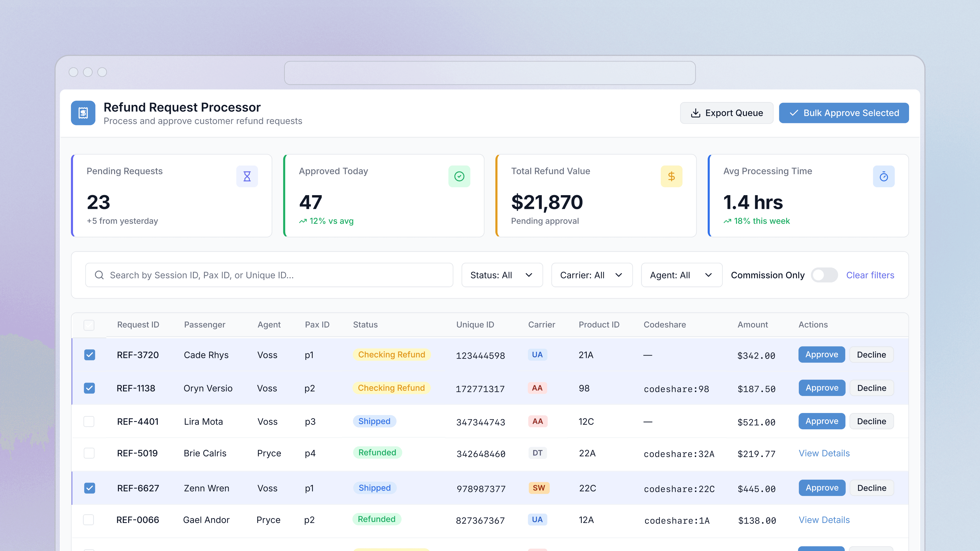The width and height of the screenshot is (980, 551).
Task: Click the Export Queue button
Action: pyautogui.click(x=727, y=113)
